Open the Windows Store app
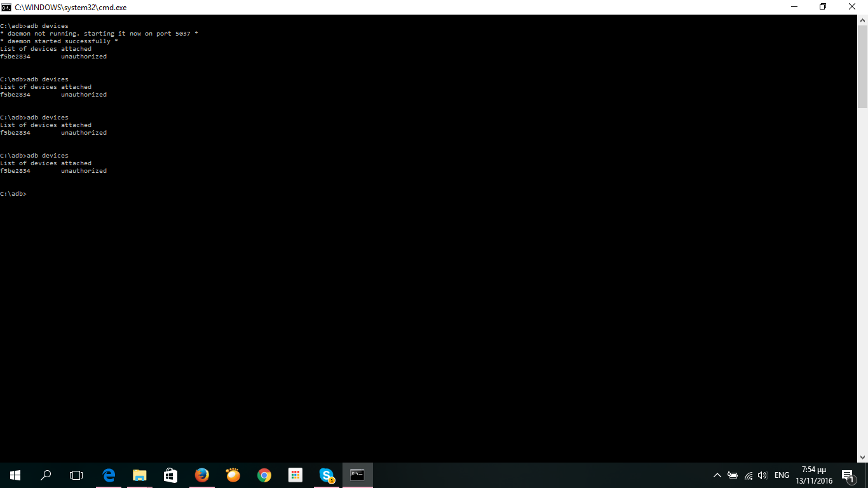Image resolution: width=868 pixels, height=488 pixels. 170,475
